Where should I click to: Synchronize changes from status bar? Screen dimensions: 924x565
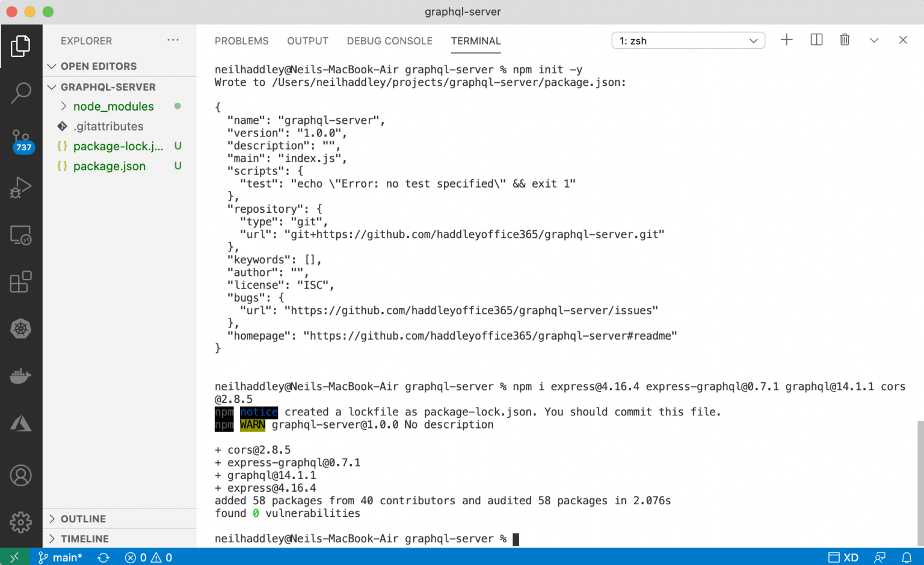tap(103, 557)
